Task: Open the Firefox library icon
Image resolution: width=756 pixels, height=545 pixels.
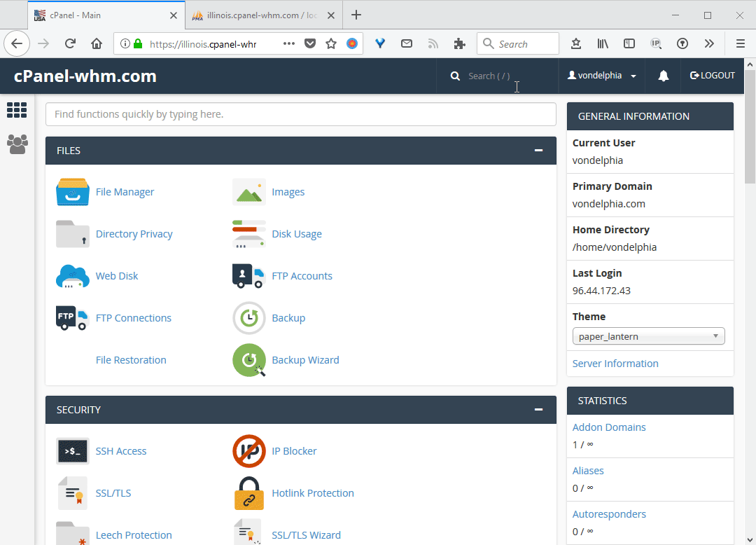Action: click(603, 44)
